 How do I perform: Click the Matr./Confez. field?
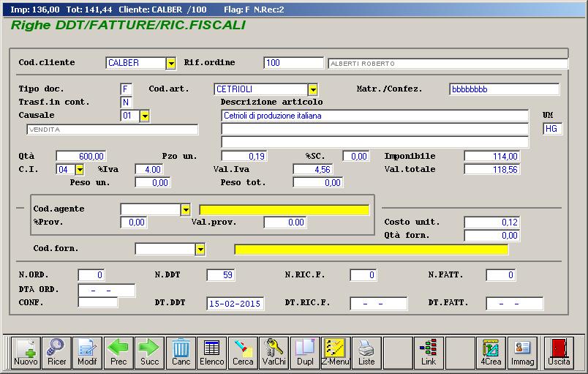505,89
